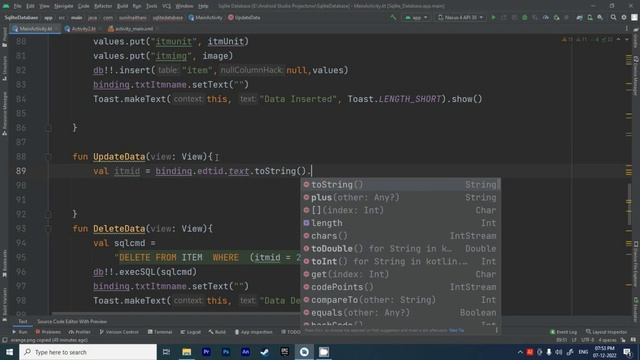Image resolution: width=640 pixels, height=360 pixels.
Task: Open the App Inspection tool window
Action: tap(253, 332)
